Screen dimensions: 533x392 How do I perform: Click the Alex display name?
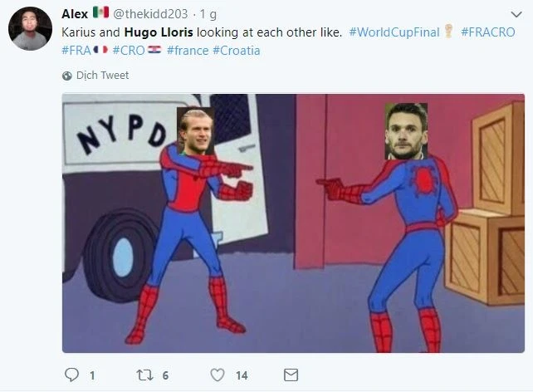tap(75, 14)
